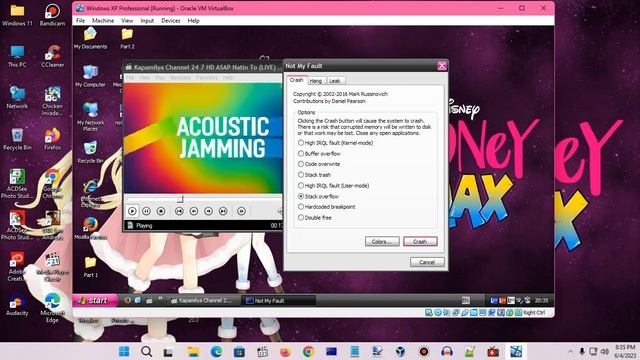The image size is (640, 360).
Task: Click the XP start button
Action: (x=95, y=300)
